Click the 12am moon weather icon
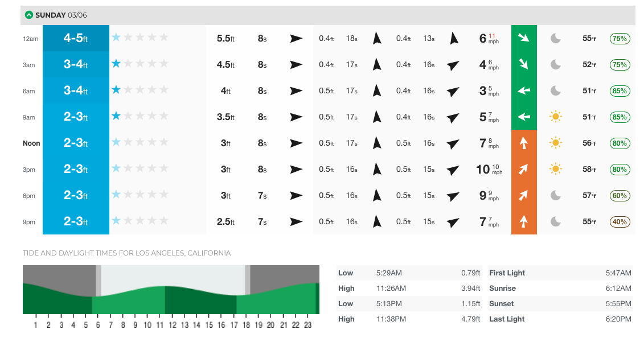Viewport: 644px width, 346px height. coord(556,38)
